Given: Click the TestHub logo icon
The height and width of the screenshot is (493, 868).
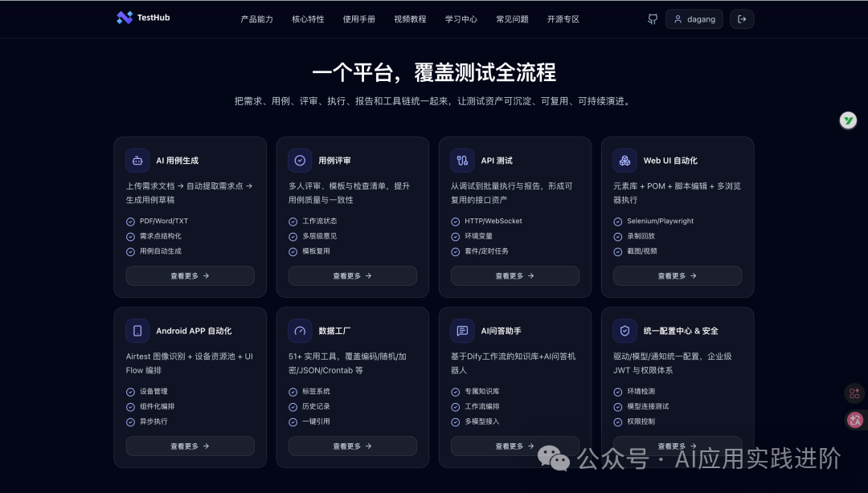Looking at the screenshot, I should (125, 18).
